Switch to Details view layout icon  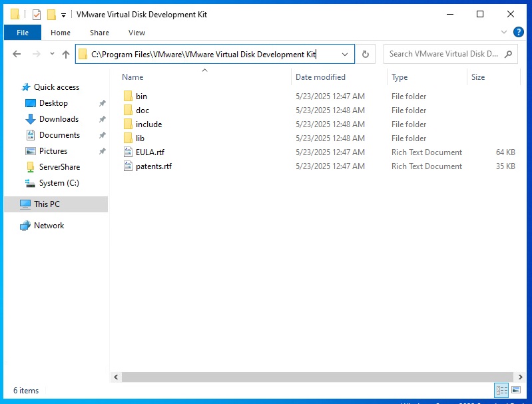pos(501,390)
